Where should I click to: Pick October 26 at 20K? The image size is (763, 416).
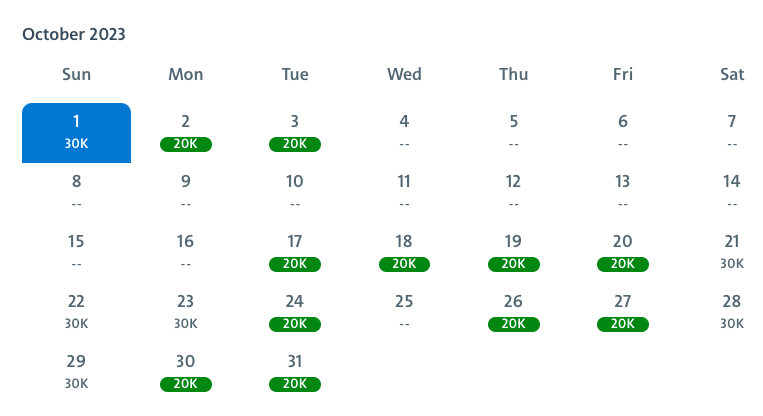click(x=513, y=312)
